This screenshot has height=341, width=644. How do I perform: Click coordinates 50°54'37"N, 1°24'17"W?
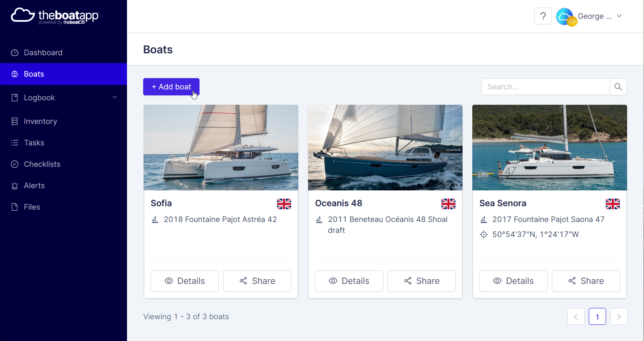tap(535, 234)
